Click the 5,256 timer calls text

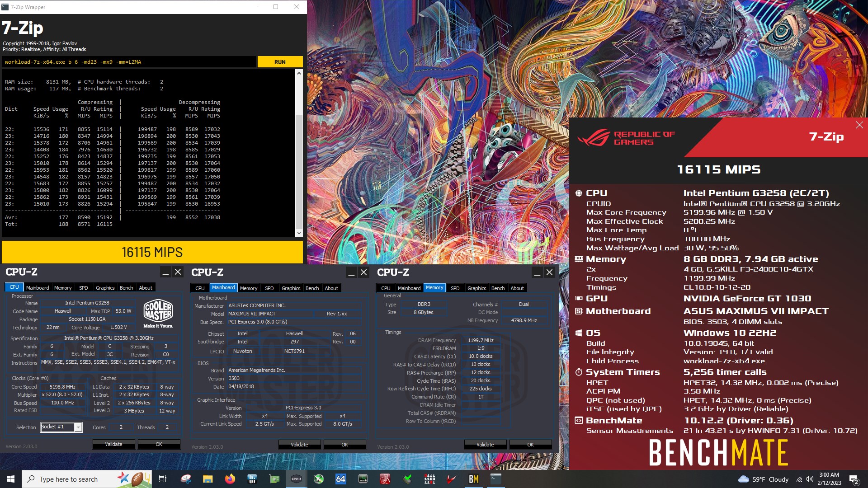pyautogui.click(x=725, y=372)
